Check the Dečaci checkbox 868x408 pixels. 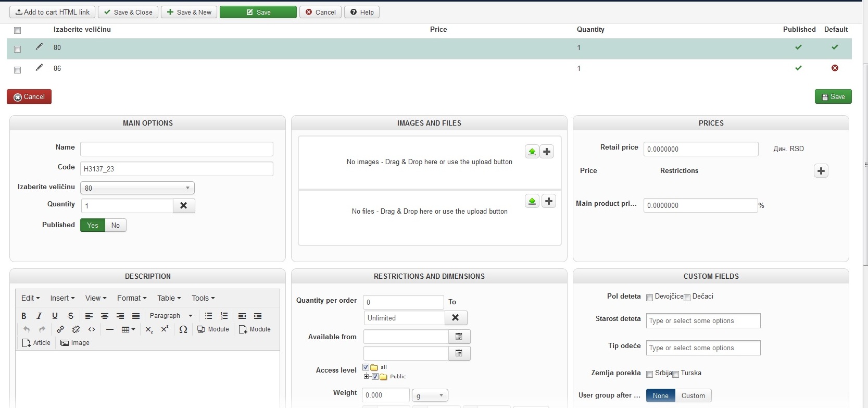coord(687,298)
